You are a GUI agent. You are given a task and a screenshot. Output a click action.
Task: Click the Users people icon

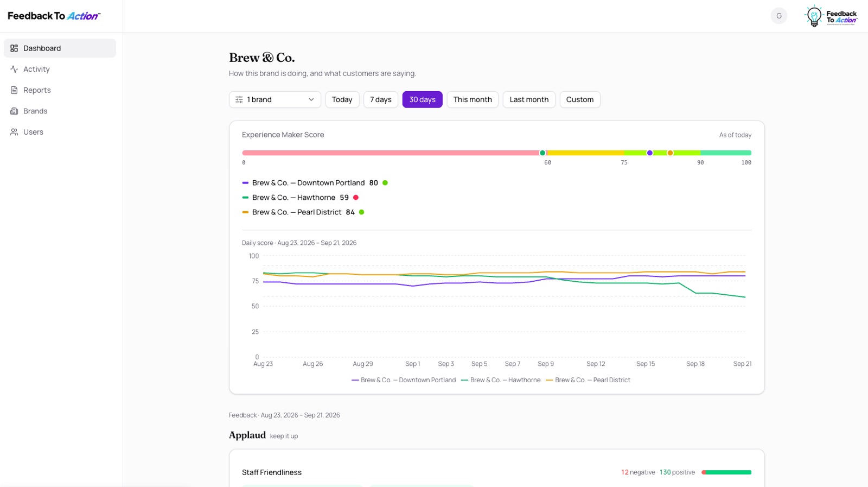tap(14, 132)
